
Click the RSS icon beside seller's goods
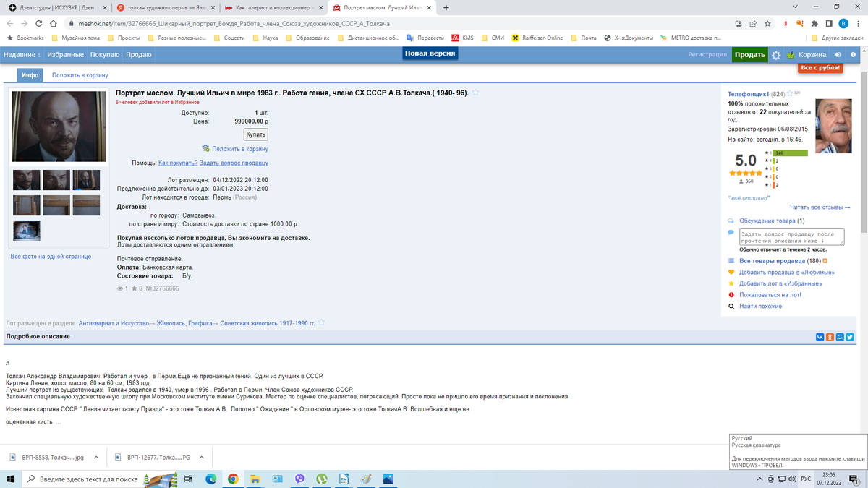[x=825, y=260]
